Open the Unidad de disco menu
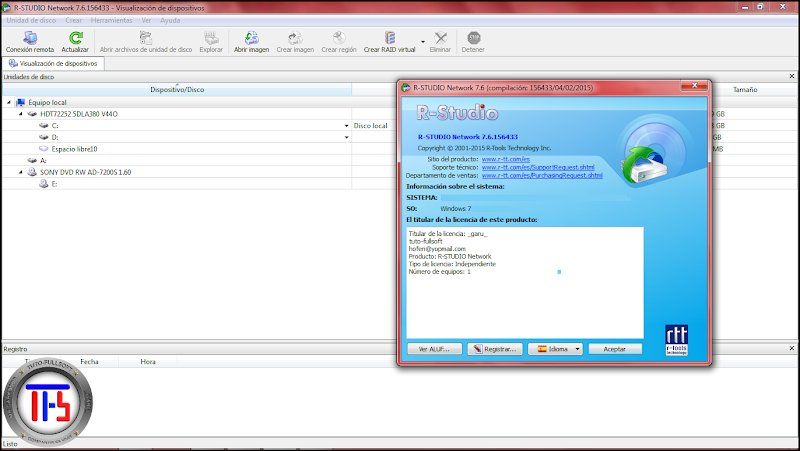 click(x=31, y=20)
